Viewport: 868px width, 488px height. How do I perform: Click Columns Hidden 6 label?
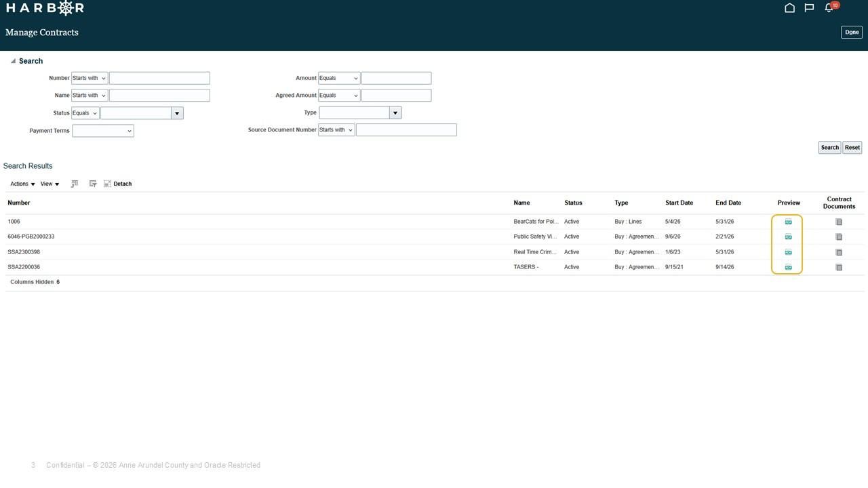point(35,282)
